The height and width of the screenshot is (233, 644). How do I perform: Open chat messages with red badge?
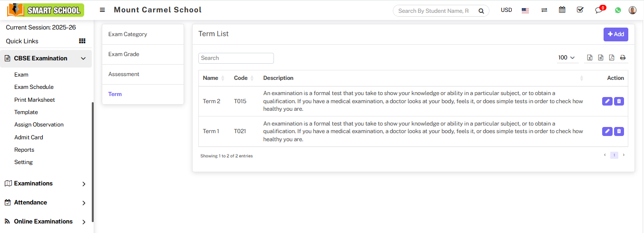[x=599, y=10]
